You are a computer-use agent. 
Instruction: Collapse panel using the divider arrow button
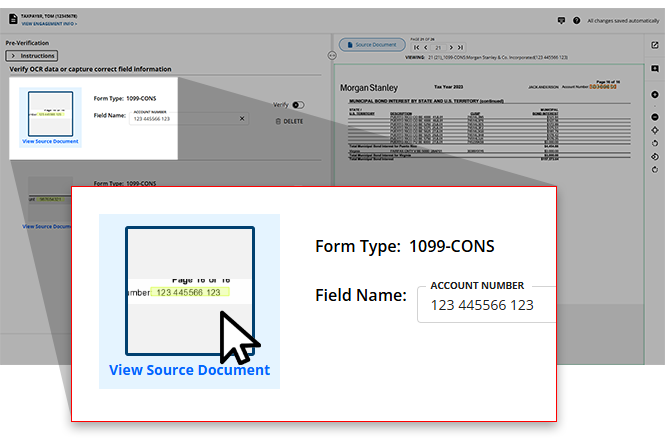coord(332,56)
